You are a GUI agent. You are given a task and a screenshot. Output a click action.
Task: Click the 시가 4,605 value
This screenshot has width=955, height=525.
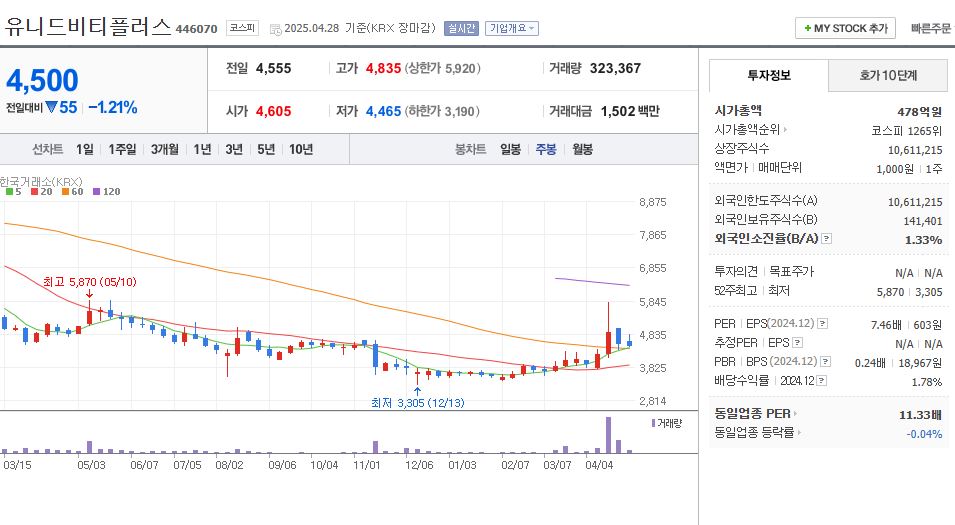[x=273, y=111]
